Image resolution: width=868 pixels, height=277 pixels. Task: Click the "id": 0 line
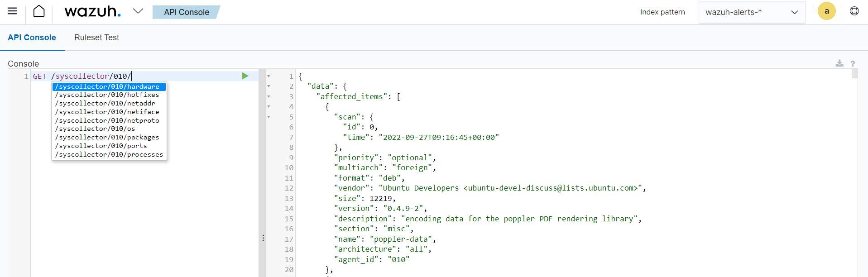tap(360, 127)
